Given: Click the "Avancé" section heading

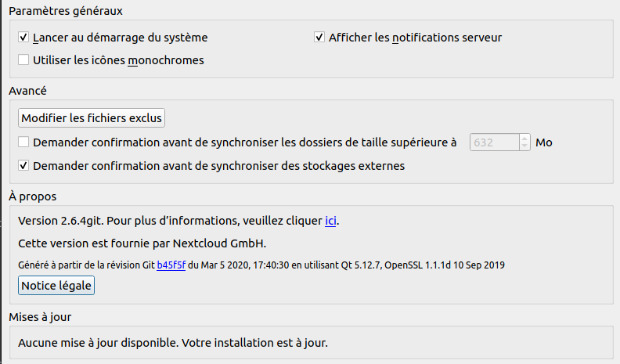Looking at the screenshot, I should [27, 91].
